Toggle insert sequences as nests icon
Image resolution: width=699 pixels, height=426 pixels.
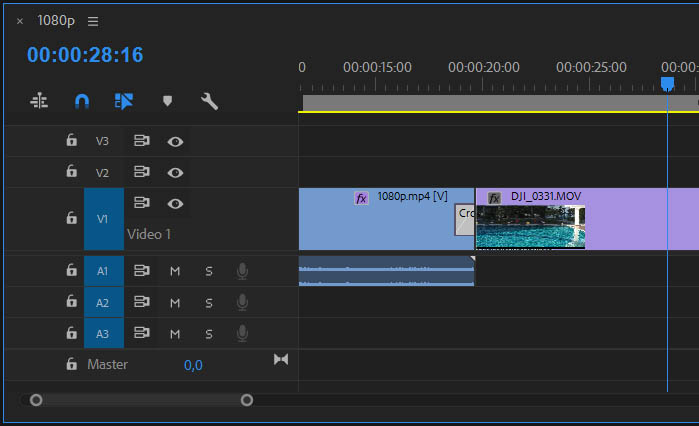pyautogui.click(x=39, y=101)
